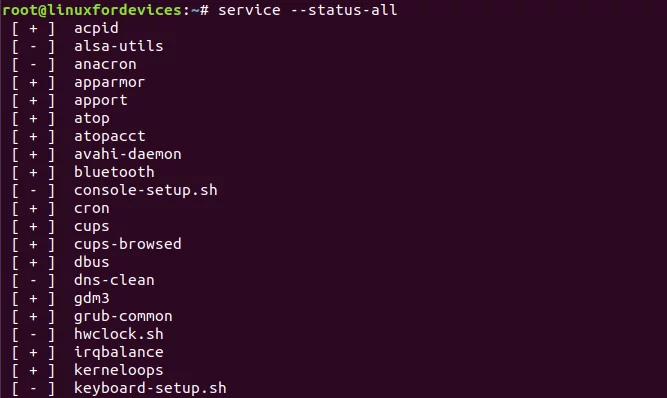Select the cron service name
This screenshot has width=667, height=398.
pos(91,209)
